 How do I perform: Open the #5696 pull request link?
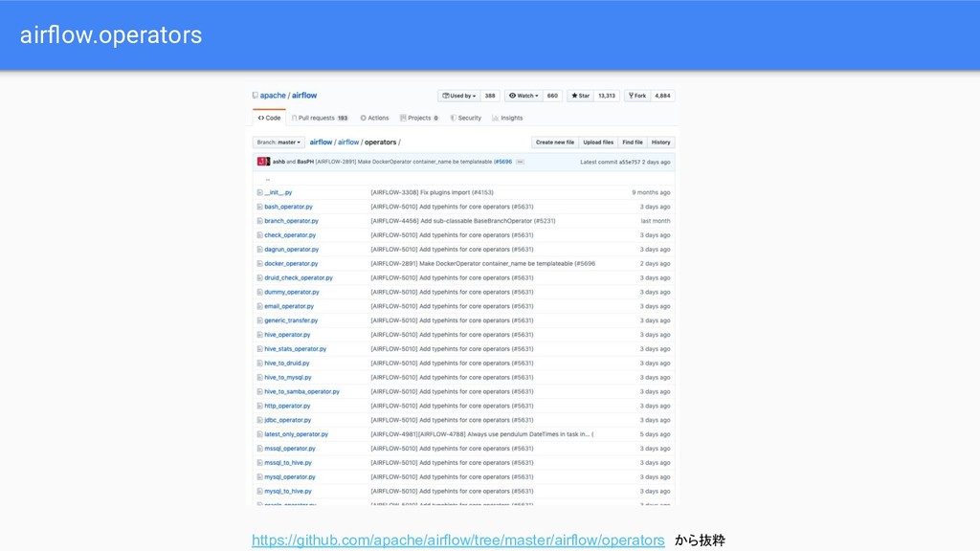tap(502, 162)
